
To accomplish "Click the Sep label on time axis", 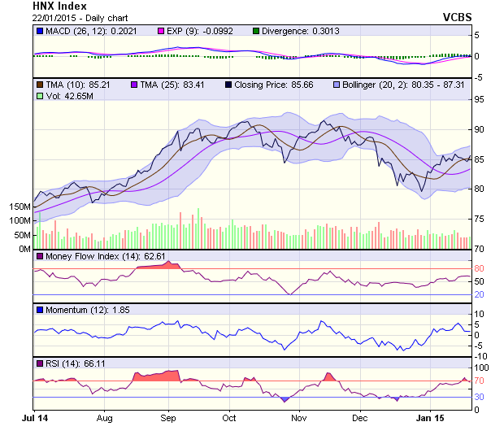I will (x=168, y=418).
